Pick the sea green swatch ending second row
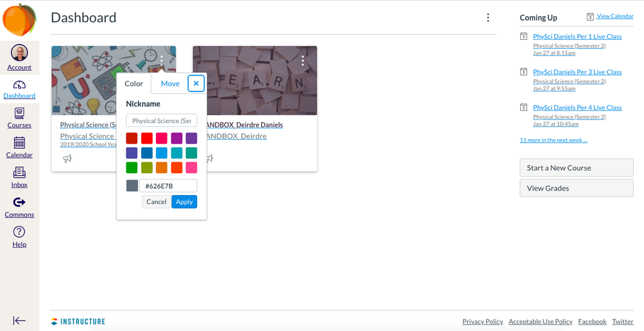 (191, 153)
